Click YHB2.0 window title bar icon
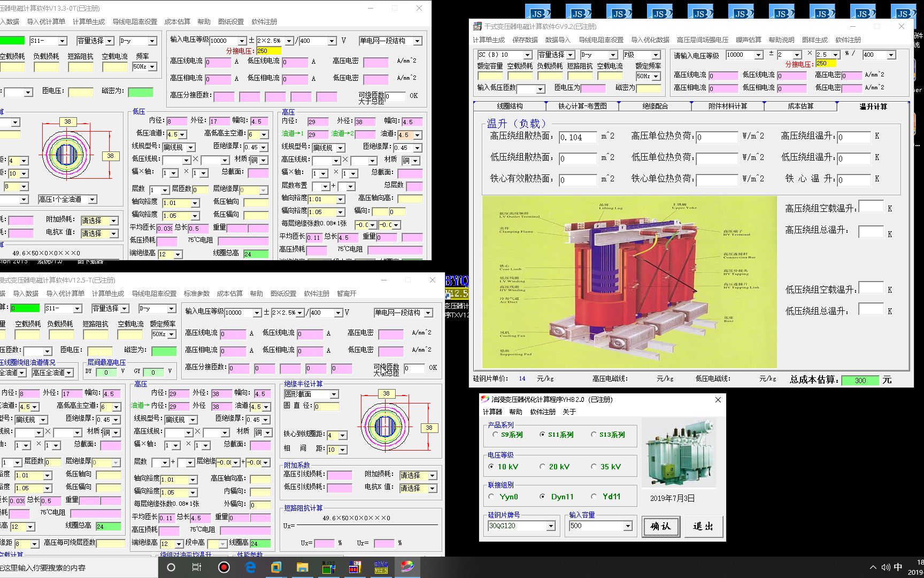This screenshot has width=924, height=578. [485, 399]
